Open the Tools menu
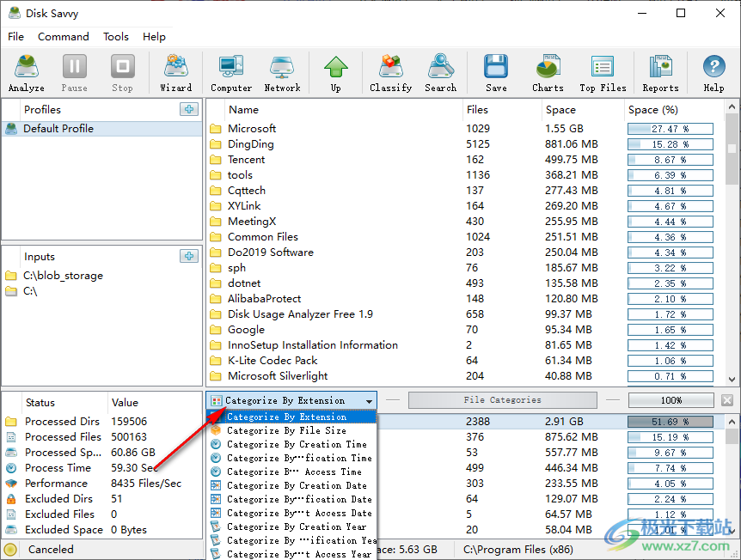The height and width of the screenshot is (560, 741). click(x=116, y=36)
